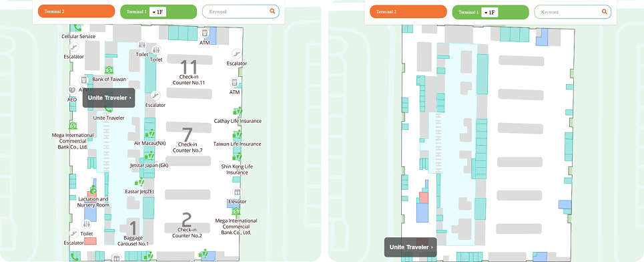The height and width of the screenshot is (262, 644).
Task: Click the 'Eastar Jet(ZE)' text label
Action: pos(139,192)
